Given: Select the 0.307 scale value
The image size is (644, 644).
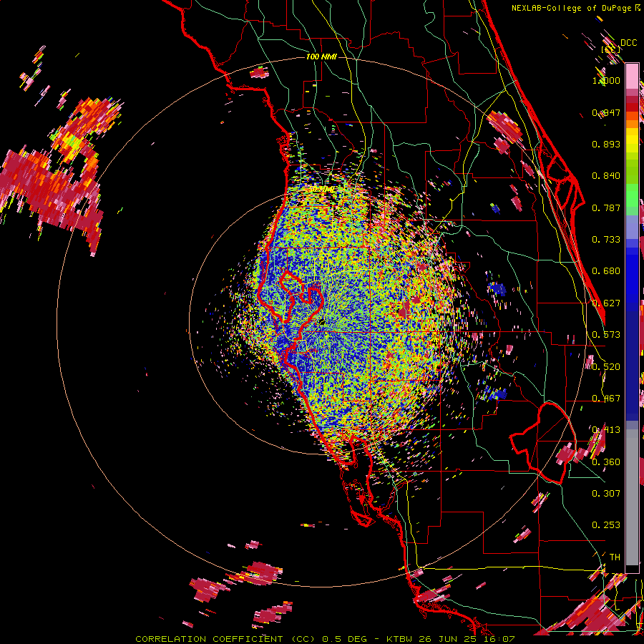Looking at the screenshot, I should pyautogui.click(x=606, y=494).
